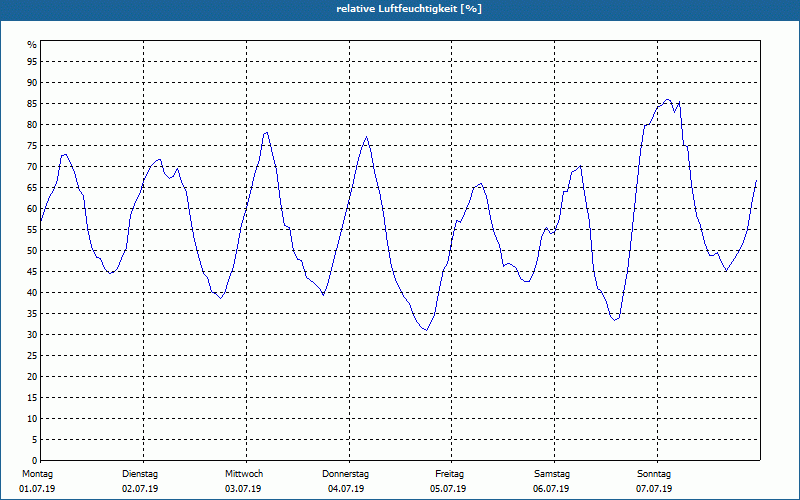Click the y-axis value 20
Image resolution: width=800 pixels, height=500 pixels.
point(32,377)
